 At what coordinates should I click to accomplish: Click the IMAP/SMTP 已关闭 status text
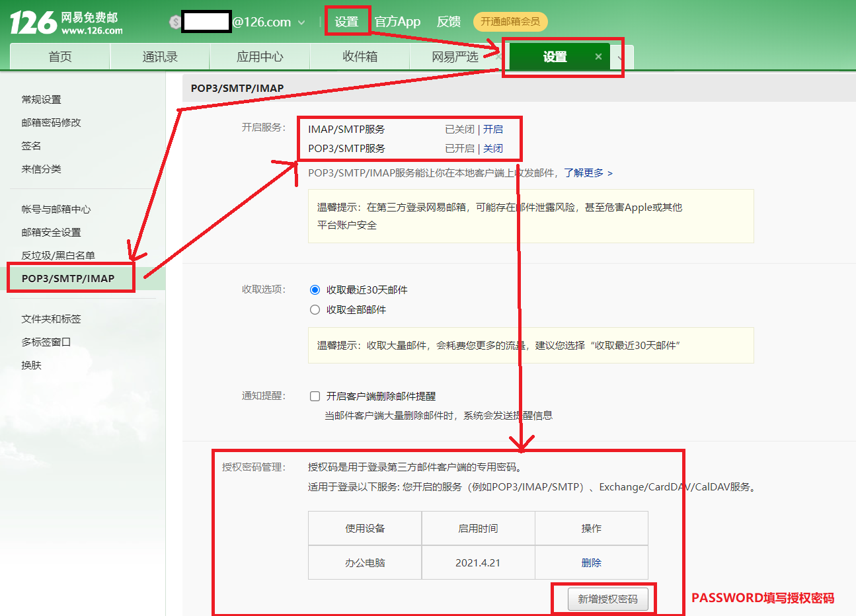tap(459, 129)
